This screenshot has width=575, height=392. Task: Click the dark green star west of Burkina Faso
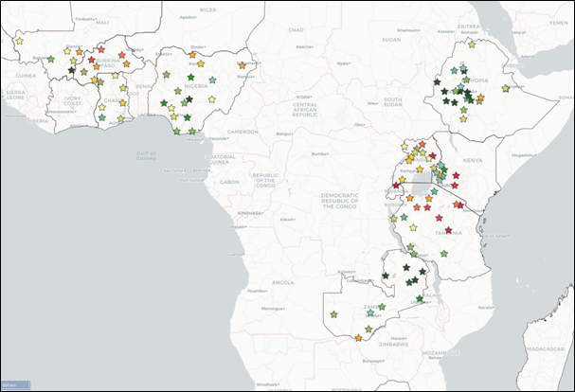tap(72, 71)
